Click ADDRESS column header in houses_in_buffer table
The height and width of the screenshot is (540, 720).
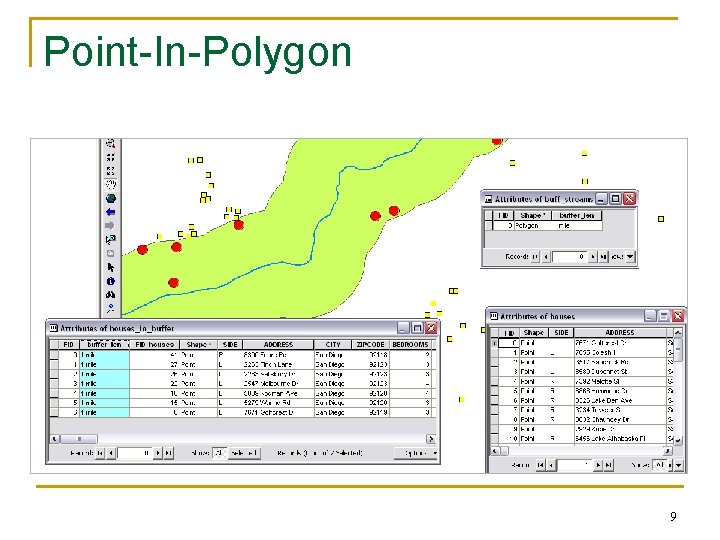point(278,344)
